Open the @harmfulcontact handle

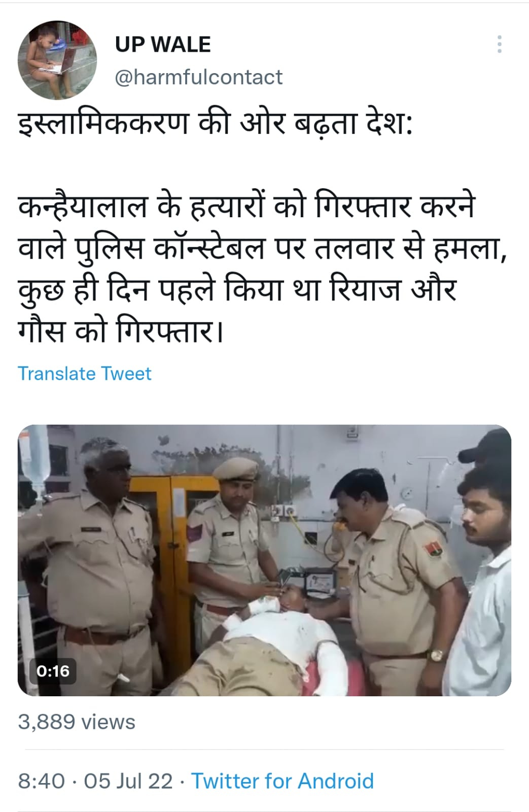pyautogui.click(x=199, y=77)
